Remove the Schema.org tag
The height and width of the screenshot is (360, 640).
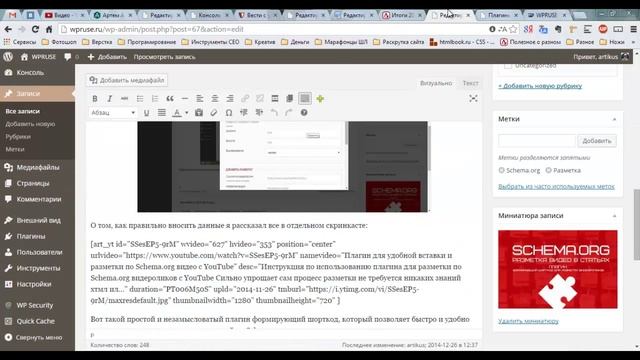[501, 170]
